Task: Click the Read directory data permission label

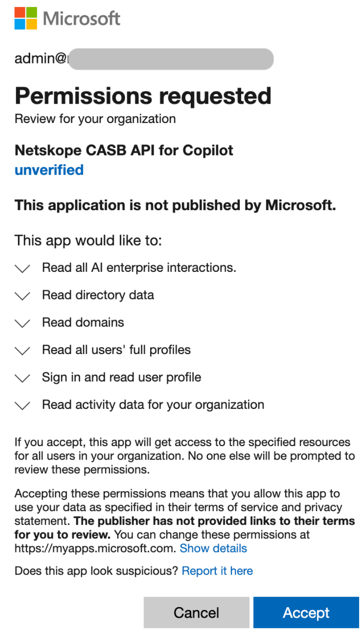Action: [x=98, y=295]
